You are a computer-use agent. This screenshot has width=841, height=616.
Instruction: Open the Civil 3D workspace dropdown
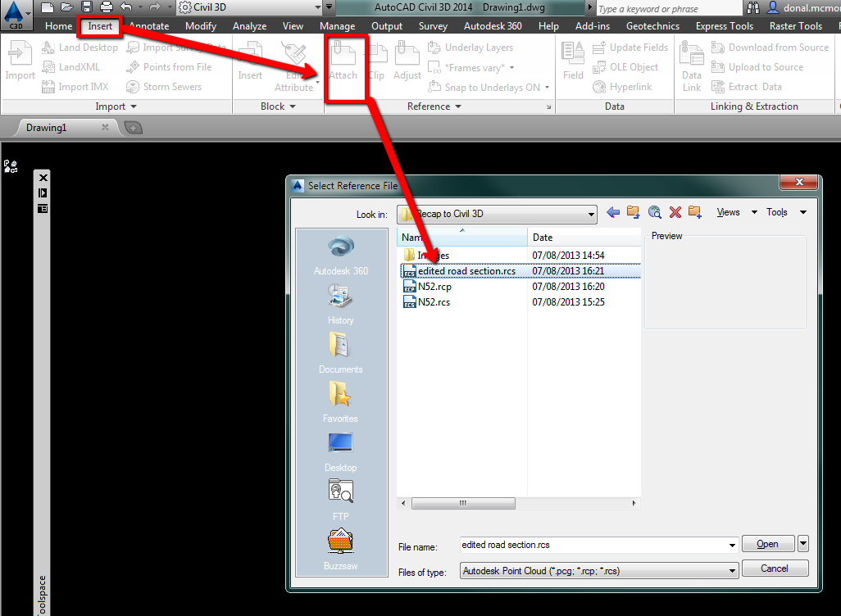(318, 7)
